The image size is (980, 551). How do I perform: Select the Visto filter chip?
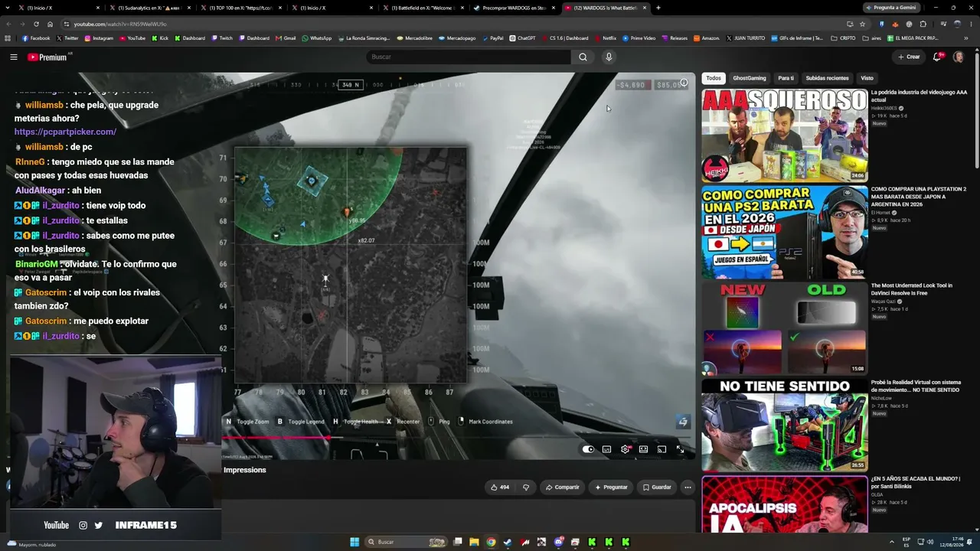(x=867, y=78)
